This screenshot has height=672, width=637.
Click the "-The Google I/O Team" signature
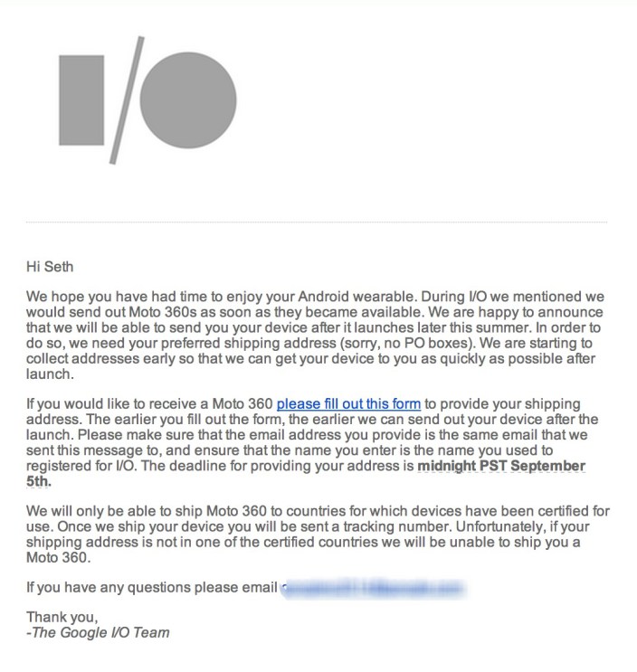[98, 632]
